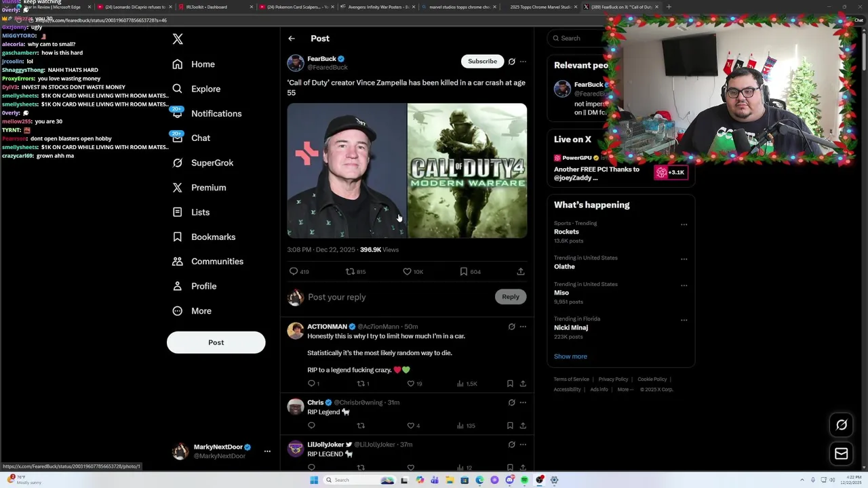Screen dimensions: 868x488
Task: Open three-dot menu on Chris's reply
Action: (523, 403)
